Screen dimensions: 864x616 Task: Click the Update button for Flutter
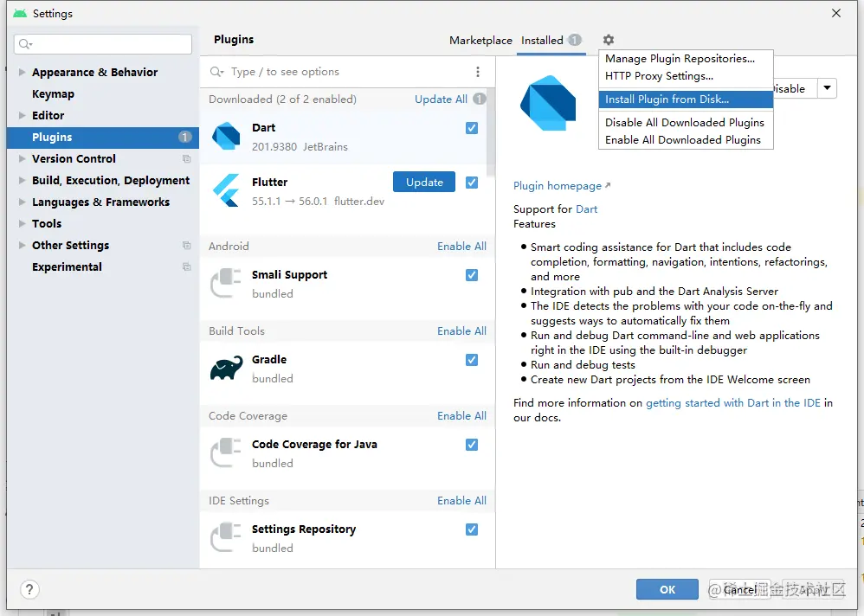[424, 183]
